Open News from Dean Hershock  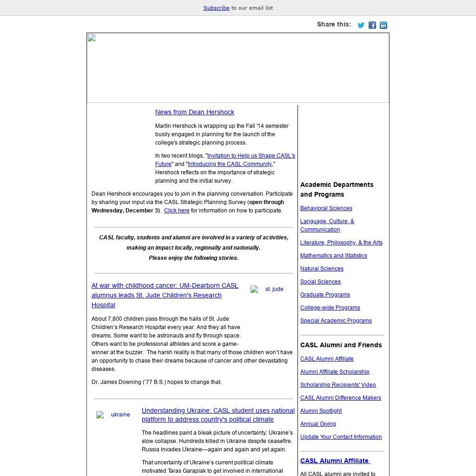[x=194, y=112]
